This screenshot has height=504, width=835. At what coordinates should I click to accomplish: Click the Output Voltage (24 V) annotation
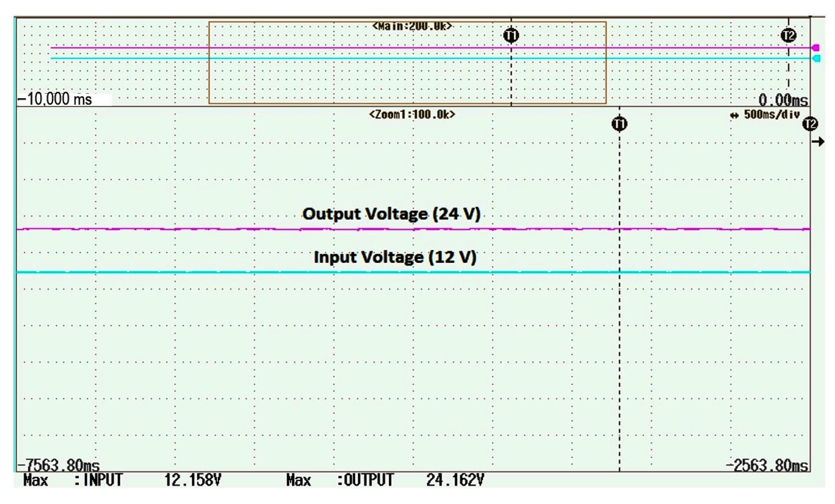(x=391, y=214)
